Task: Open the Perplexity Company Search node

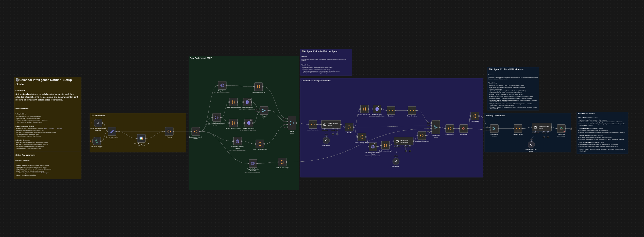Action: [x=238, y=141]
